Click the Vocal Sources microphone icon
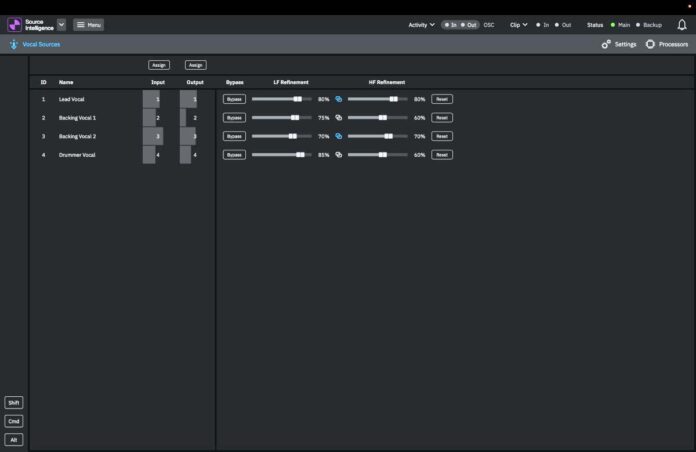The width and height of the screenshot is (696, 452). click(x=14, y=44)
